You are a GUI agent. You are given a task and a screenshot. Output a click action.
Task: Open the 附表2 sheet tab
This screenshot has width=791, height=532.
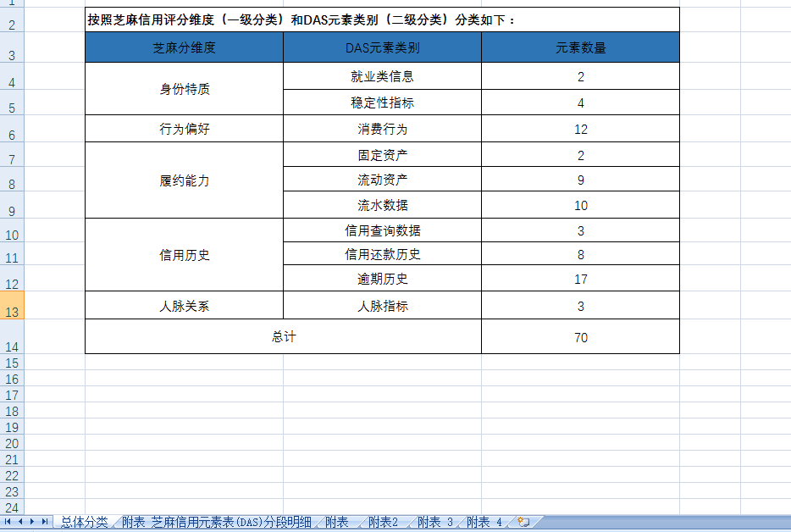pyautogui.click(x=383, y=522)
